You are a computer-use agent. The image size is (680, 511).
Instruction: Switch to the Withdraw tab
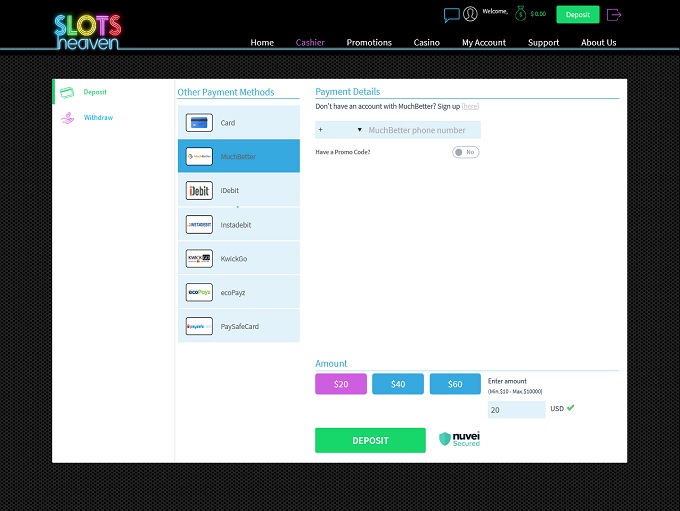(98, 118)
